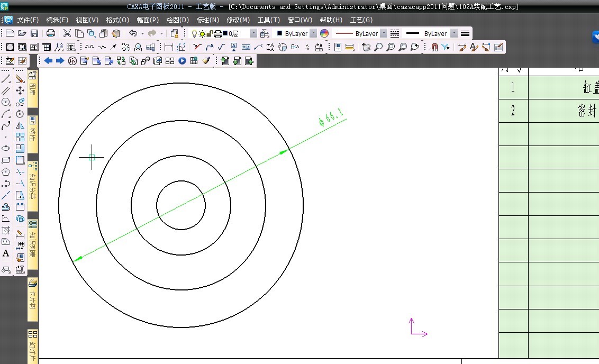Open the 工艺(G) menu
Image resolution: width=599 pixels, height=364 pixels.
point(361,20)
